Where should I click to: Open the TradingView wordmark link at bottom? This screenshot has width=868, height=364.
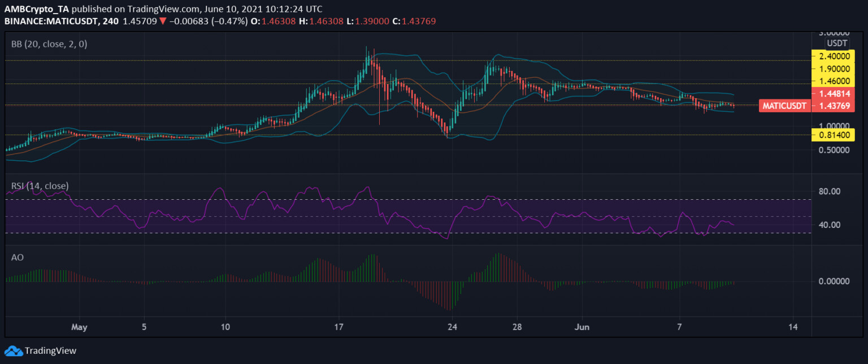coord(50,350)
